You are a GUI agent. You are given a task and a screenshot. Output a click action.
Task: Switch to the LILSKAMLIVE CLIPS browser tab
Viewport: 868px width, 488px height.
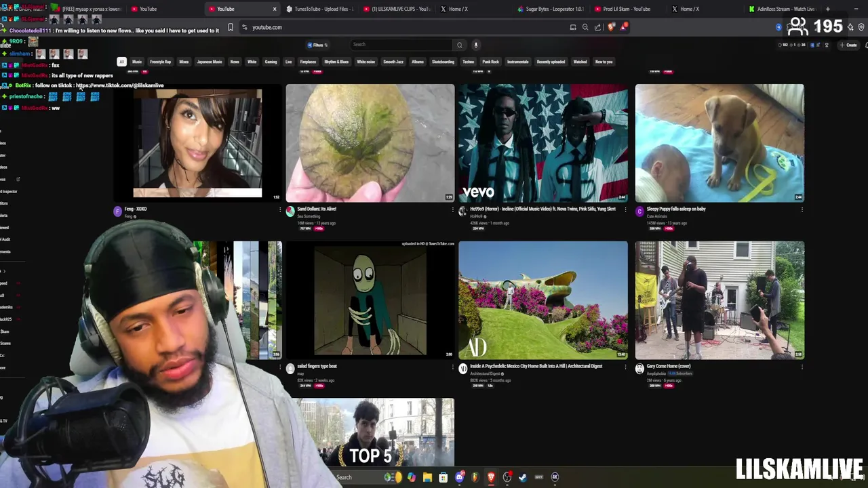coord(397,9)
